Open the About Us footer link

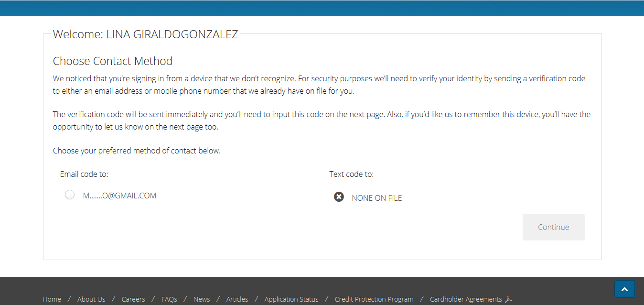[91, 299]
